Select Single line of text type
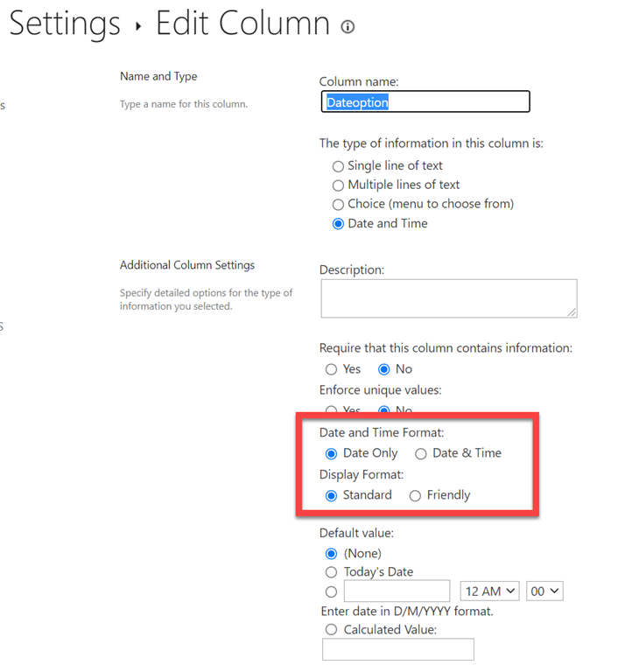Screen dimensions: 632x672 pyautogui.click(x=338, y=165)
